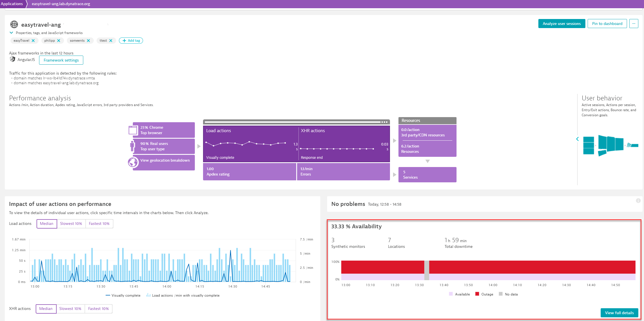The width and height of the screenshot is (644, 321).
Task: Remove the easyTravel tag with its X
Action: pyautogui.click(x=33, y=41)
